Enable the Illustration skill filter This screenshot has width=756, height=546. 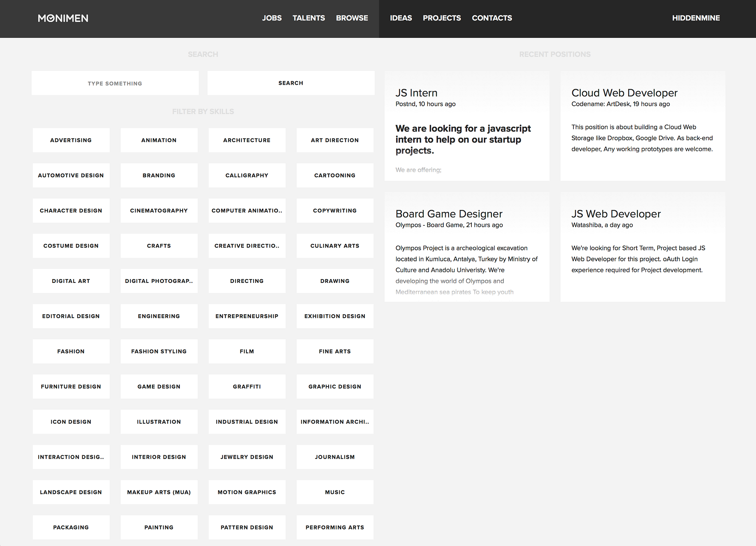159,422
